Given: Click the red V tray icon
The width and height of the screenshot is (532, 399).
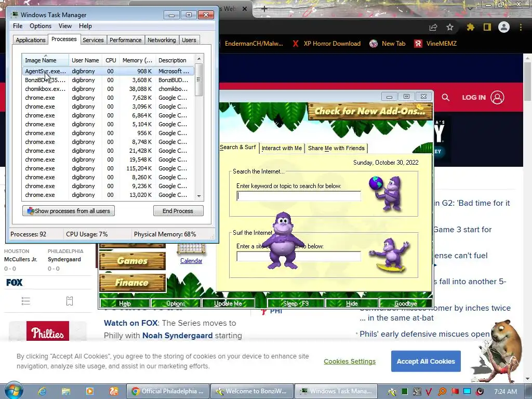Looking at the screenshot, I should pyautogui.click(x=429, y=392).
